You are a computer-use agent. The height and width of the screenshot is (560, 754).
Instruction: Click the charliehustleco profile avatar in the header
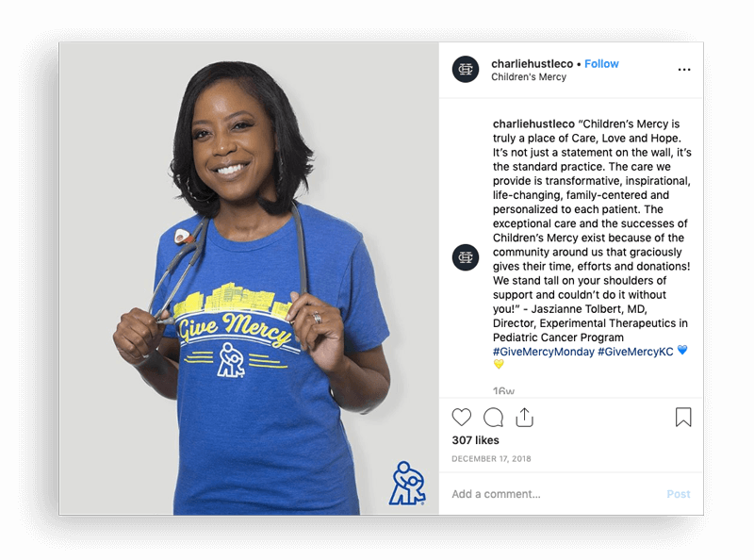point(466,69)
